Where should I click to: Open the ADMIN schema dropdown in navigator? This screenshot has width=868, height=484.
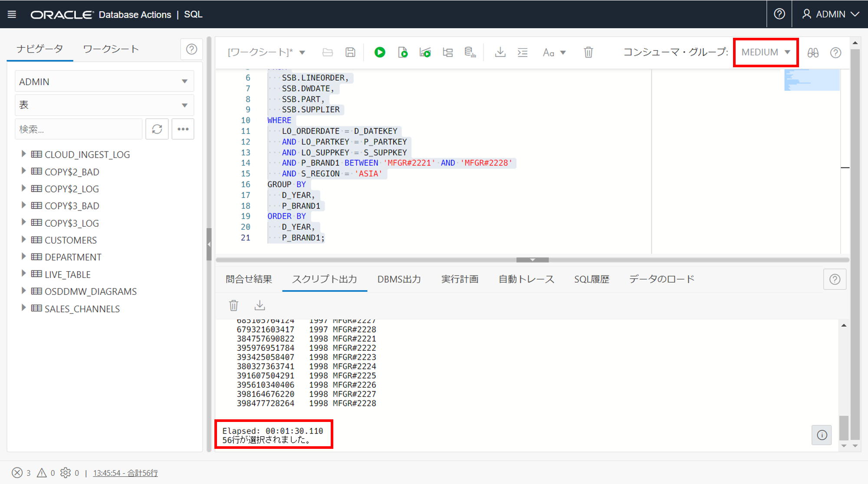104,82
